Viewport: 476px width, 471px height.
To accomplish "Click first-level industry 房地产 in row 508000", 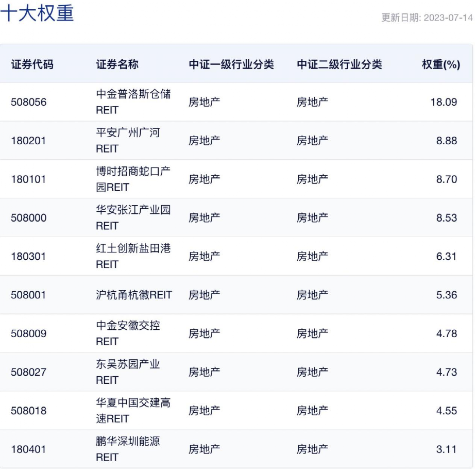I will pos(205,218).
